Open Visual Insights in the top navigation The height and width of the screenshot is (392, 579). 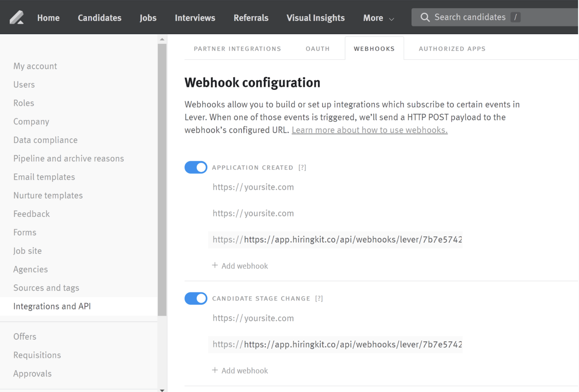(315, 18)
